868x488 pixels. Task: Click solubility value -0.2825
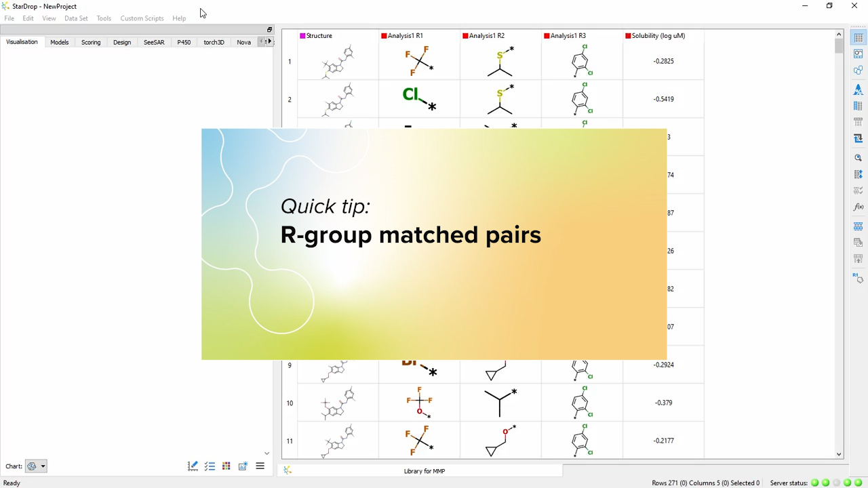(x=663, y=61)
